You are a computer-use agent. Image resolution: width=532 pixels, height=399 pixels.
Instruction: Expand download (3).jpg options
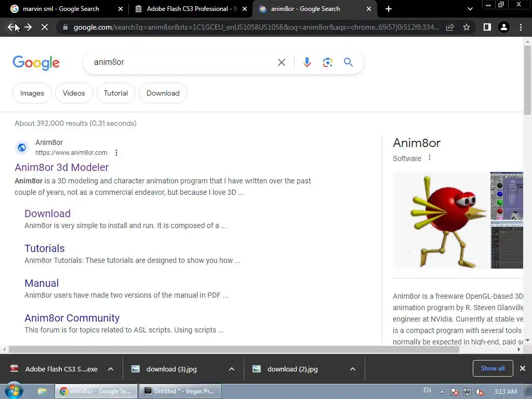232,369
